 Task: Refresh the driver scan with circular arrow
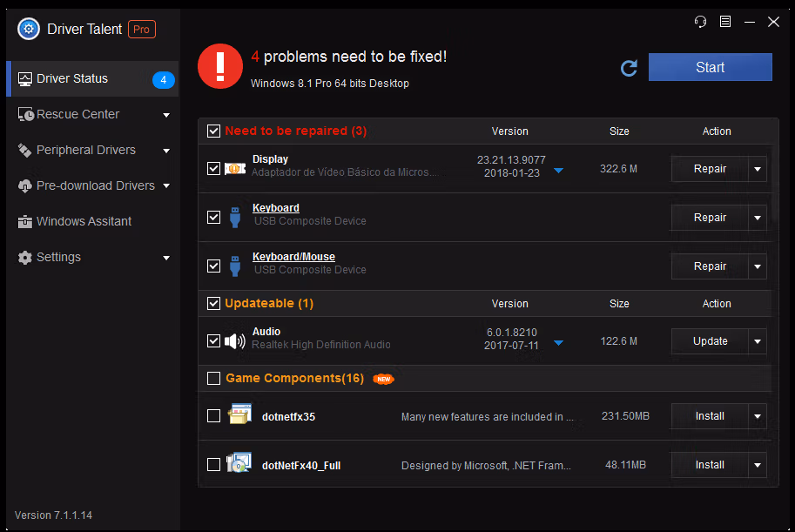pyautogui.click(x=629, y=68)
